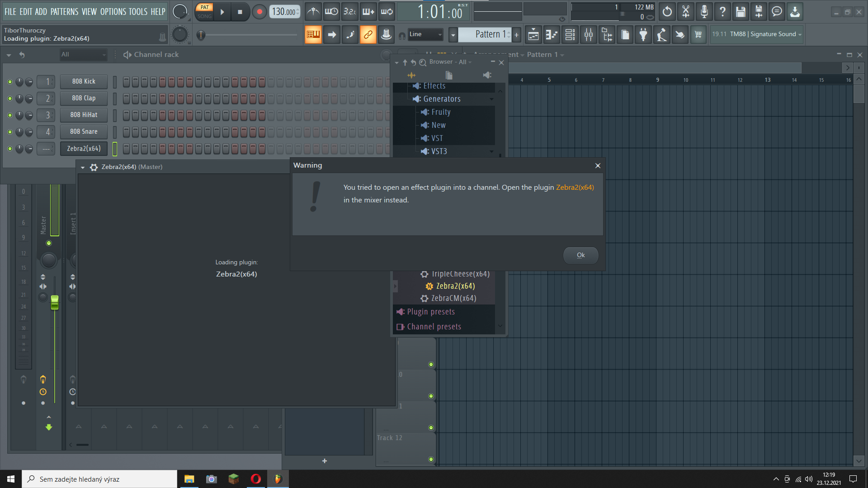Open the Browser options menu arrow
The width and height of the screenshot is (868, 488).
coord(396,62)
